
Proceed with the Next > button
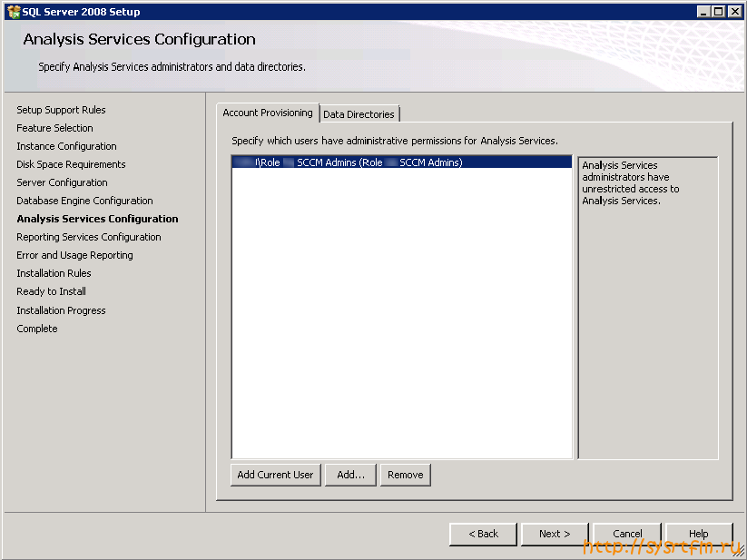click(x=555, y=534)
